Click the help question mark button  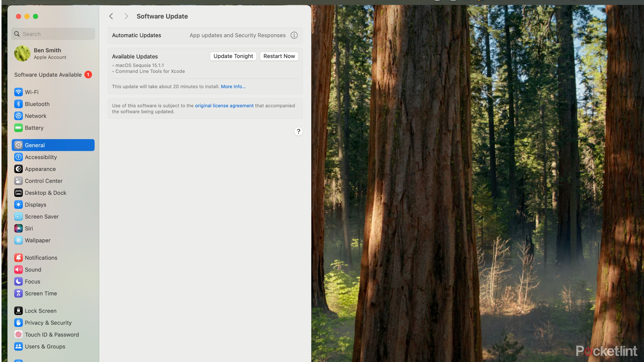pos(298,131)
